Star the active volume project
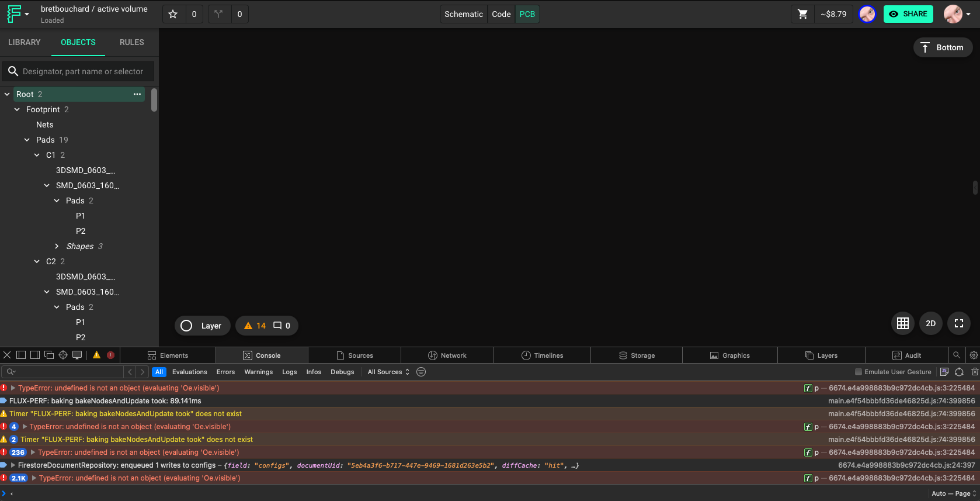Image resolution: width=980 pixels, height=501 pixels. coord(173,14)
